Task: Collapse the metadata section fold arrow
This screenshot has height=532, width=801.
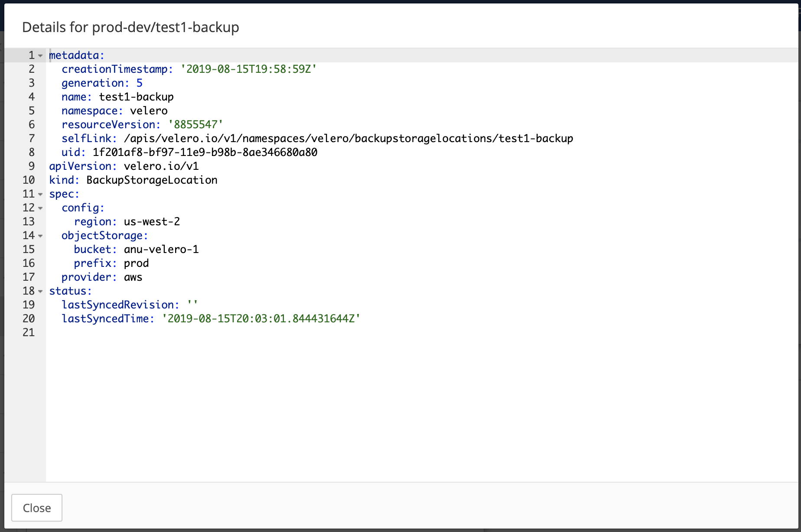Action: pyautogui.click(x=40, y=56)
